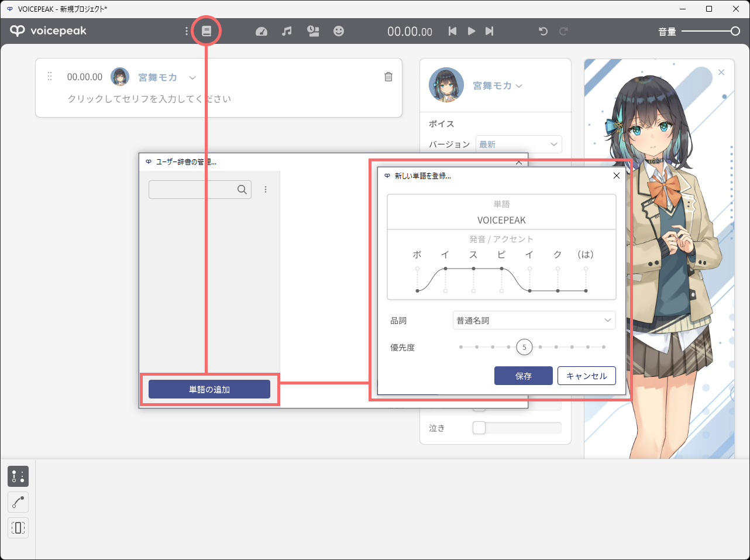Adjust the 泣き slider handle

479,428
